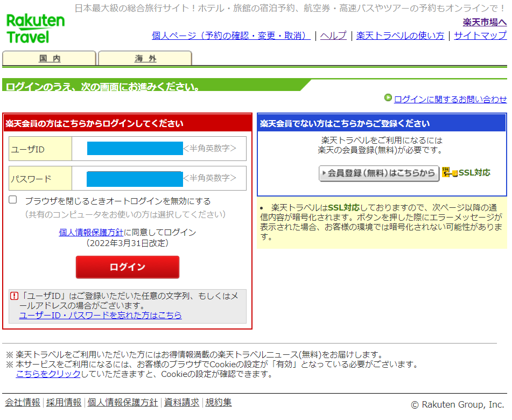Click SSL対応 text beside register button
Image resolution: width=512 pixels, height=420 pixels.
tap(474, 172)
